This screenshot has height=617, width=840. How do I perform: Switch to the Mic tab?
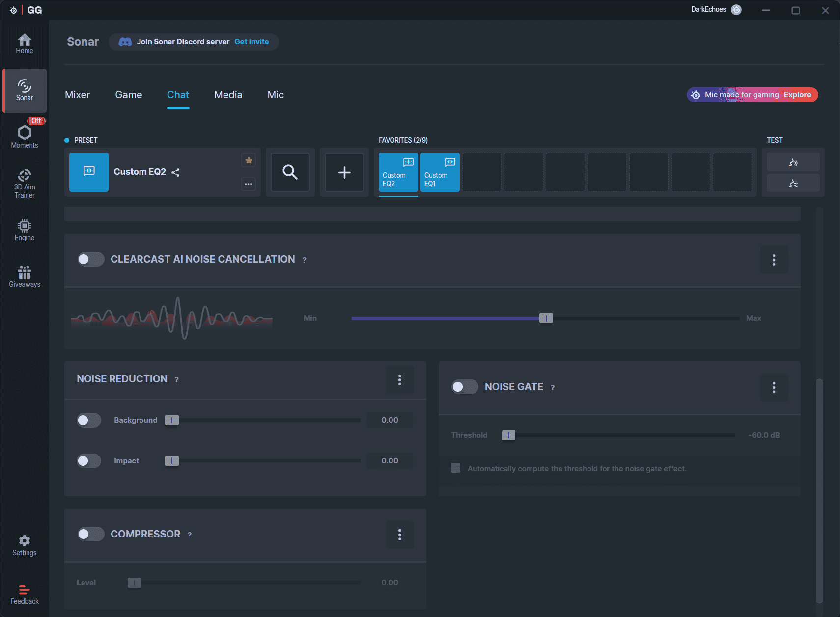(276, 95)
